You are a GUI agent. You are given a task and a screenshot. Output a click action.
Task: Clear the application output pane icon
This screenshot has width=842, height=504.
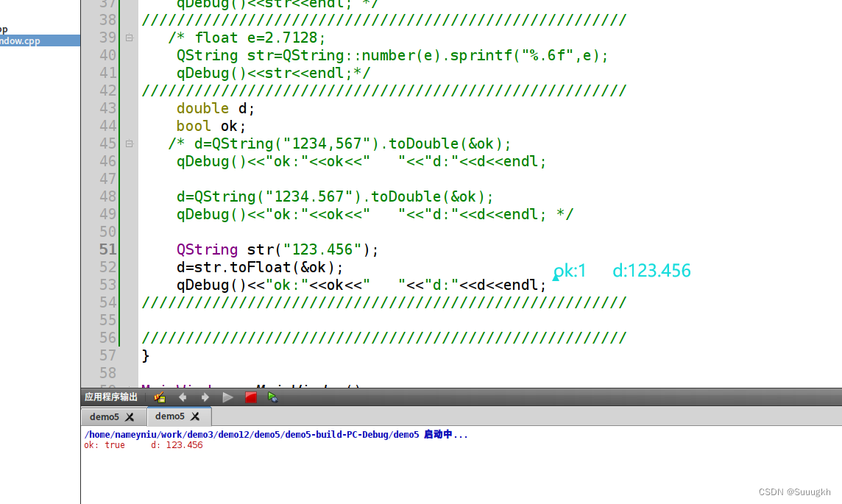tap(160, 397)
